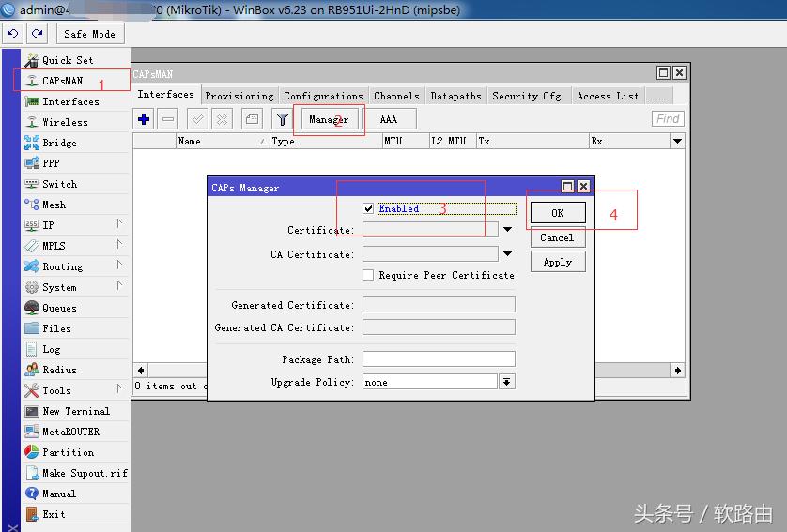
Task: Toggle Require Peer Certificate checkbox
Action: click(x=368, y=275)
